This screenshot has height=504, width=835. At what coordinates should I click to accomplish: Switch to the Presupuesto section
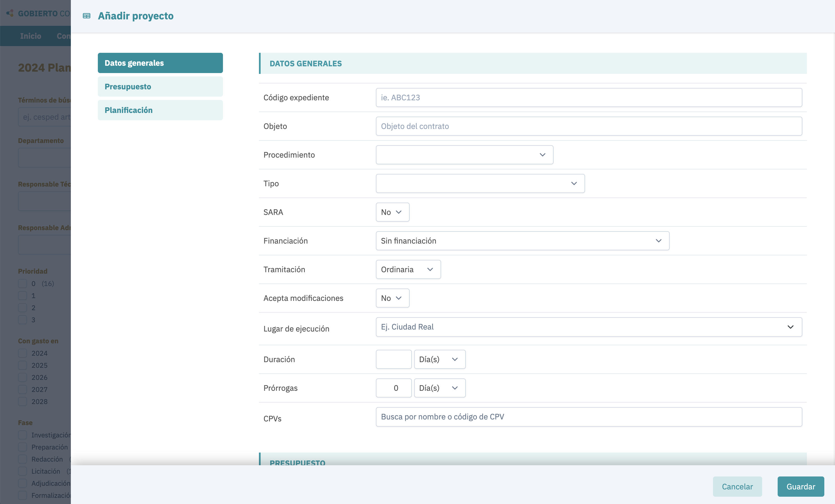click(x=160, y=87)
